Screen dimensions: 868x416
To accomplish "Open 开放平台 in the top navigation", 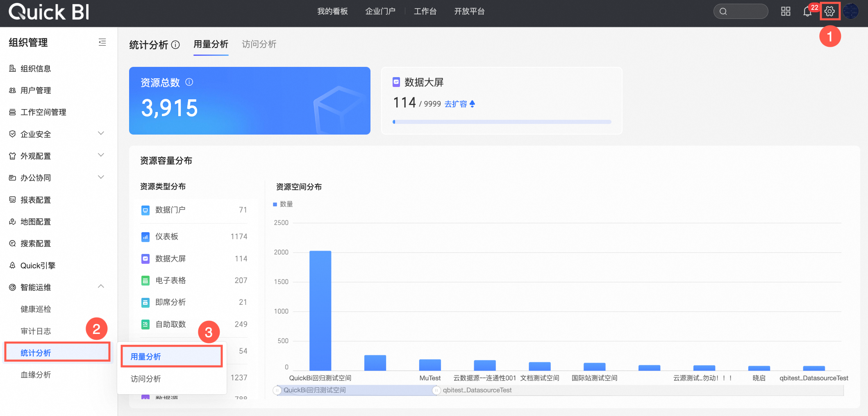I will [x=469, y=11].
